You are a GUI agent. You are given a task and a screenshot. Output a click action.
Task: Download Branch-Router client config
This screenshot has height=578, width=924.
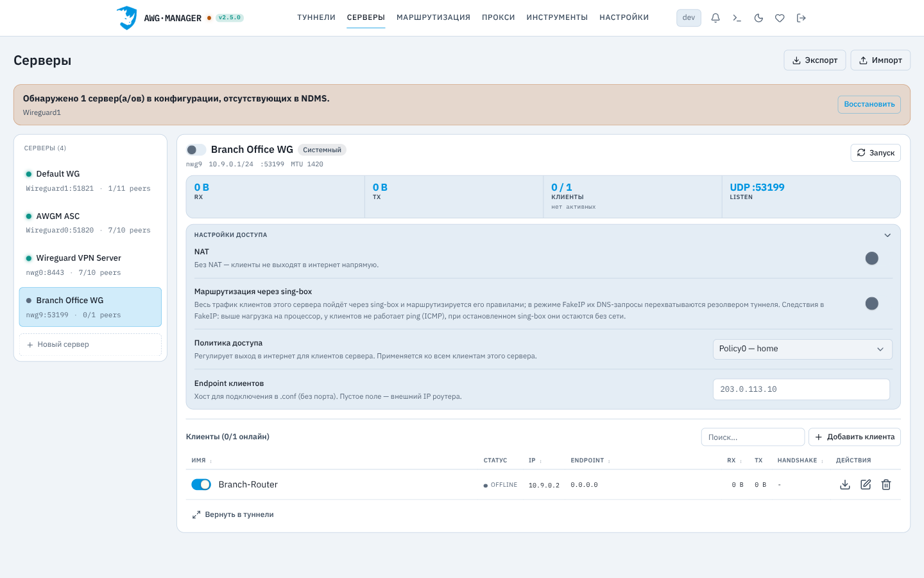click(845, 485)
